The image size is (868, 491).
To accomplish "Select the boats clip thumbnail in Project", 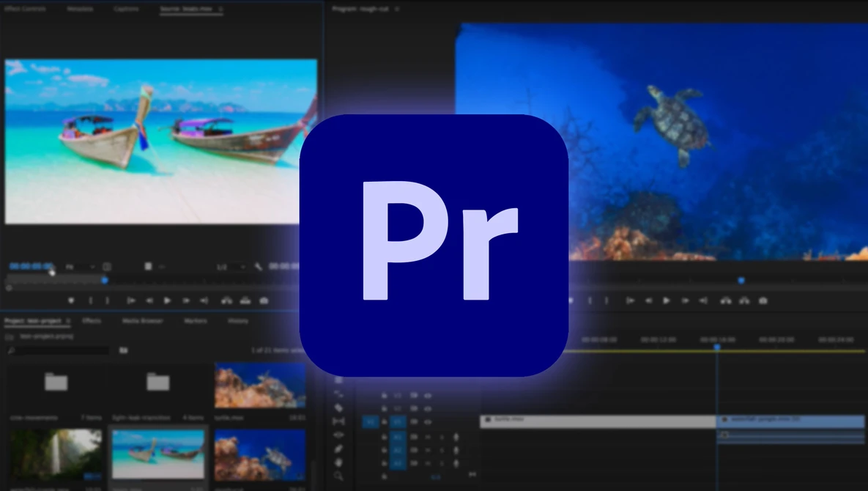I will (158, 454).
